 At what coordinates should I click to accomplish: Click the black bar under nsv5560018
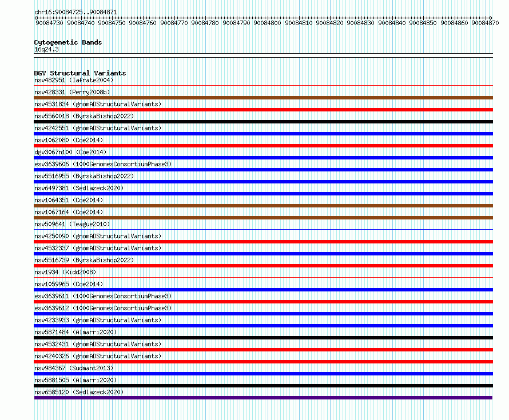click(263, 122)
